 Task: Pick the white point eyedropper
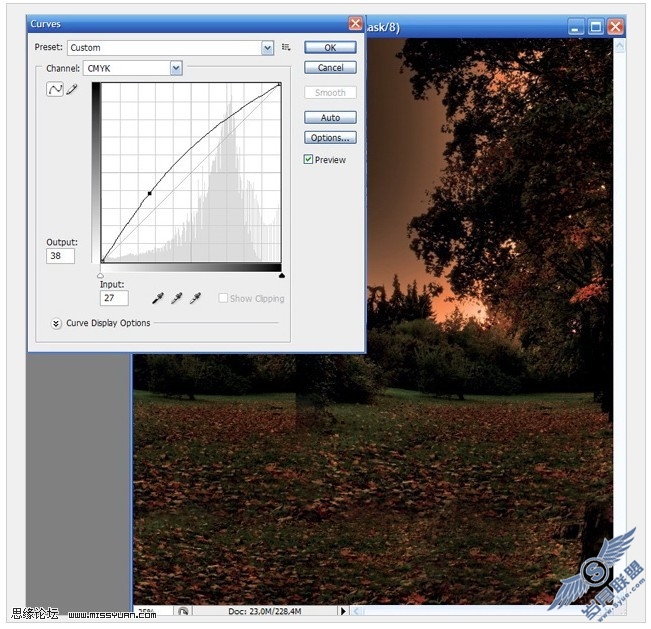click(196, 298)
